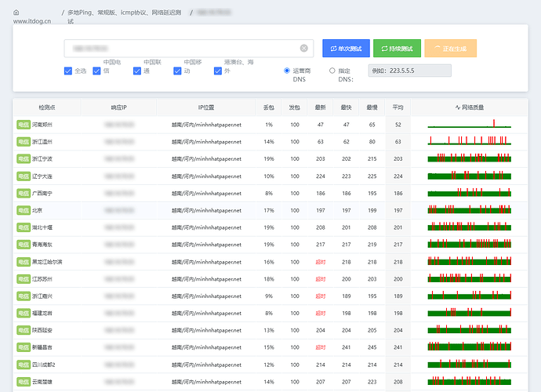This screenshot has height=392, width=541.
Task: Click average value 241 for 新疆昌吉
Action: pyautogui.click(x=398, y=347)
